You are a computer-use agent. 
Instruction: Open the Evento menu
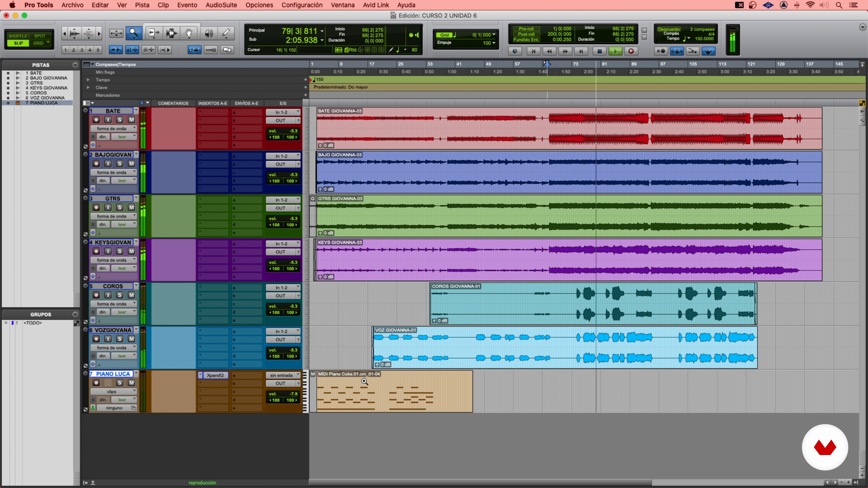click(187, 5)
